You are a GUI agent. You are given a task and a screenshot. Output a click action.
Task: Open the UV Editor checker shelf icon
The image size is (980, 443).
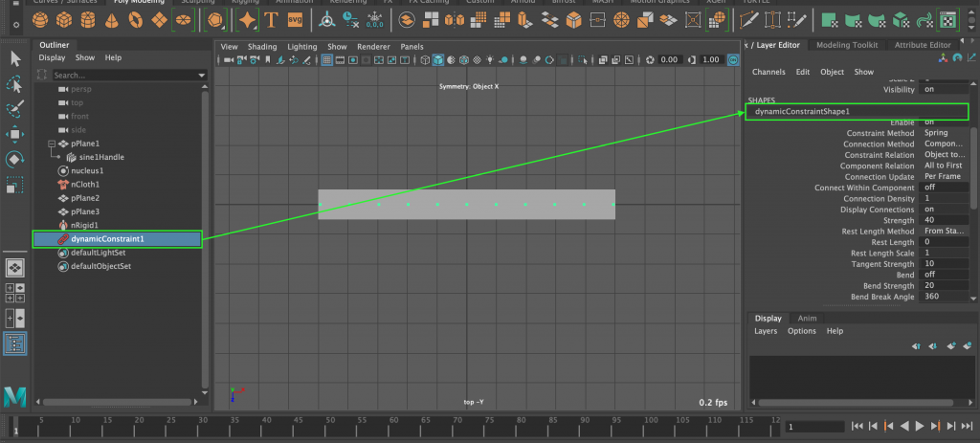click(x=948, y=21)
